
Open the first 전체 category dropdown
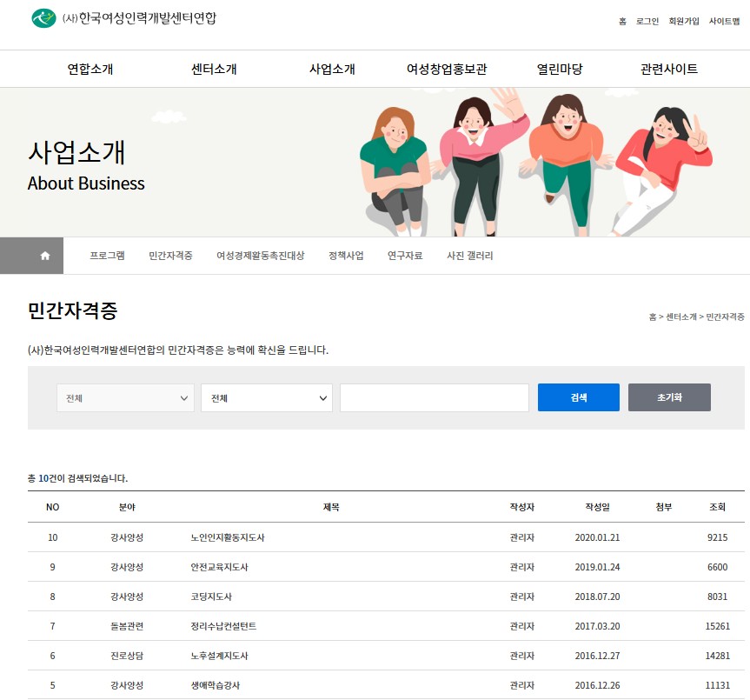click(x=124, y=397)
